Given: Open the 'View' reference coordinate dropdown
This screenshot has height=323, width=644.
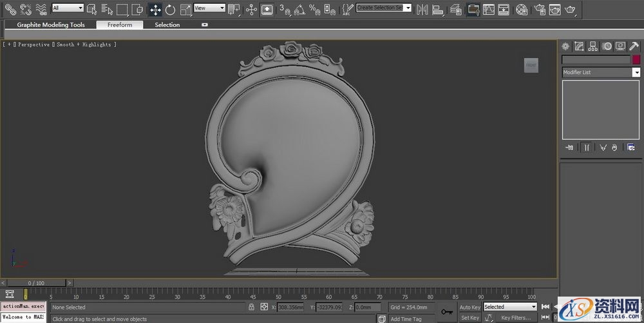Looking at the screenshot, I should (209, 8).
